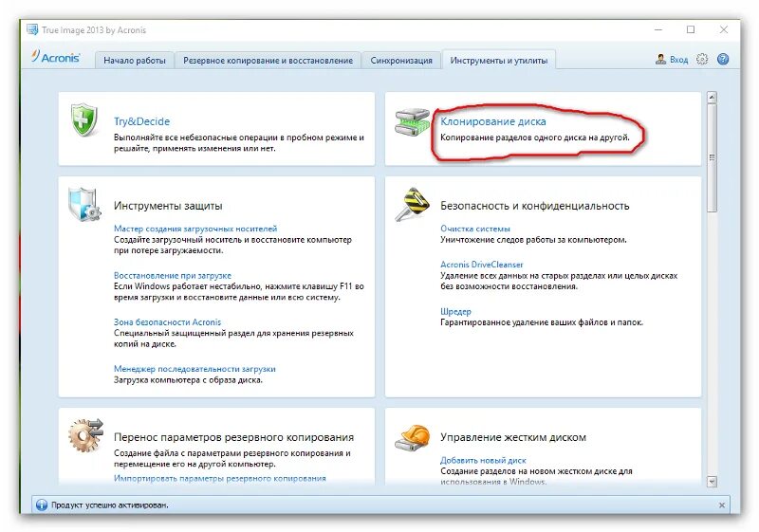The width and height of the screenshot is (759, 532).
Task: Click text Загрузка компьютера с образа диска
Action: [x=188, y=379]
